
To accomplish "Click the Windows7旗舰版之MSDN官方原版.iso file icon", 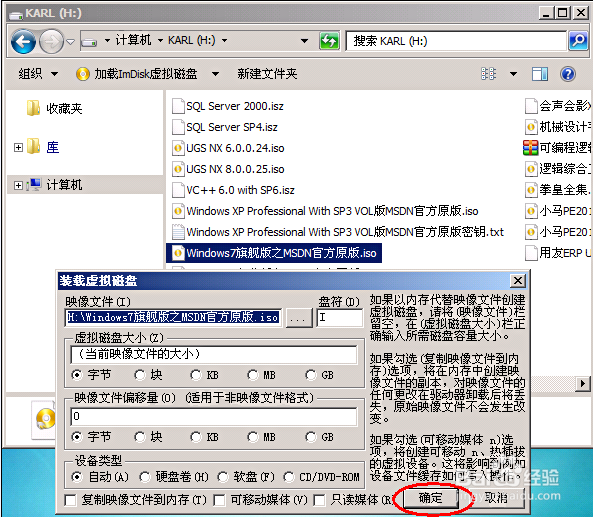I will pos(178,253).
